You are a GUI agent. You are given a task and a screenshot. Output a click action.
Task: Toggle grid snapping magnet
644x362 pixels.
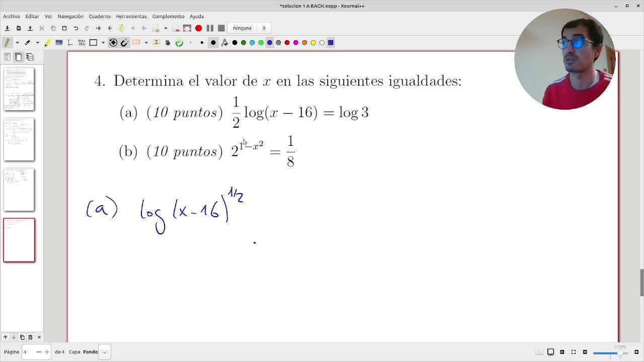(125, 43)
